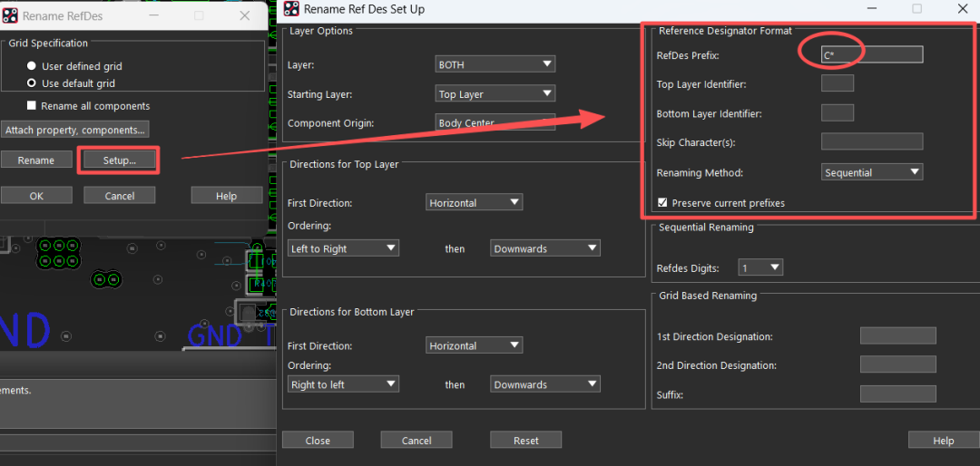Click Close in the Set Up dialog
Image resolution: width=980 pixels, height=466 pixels.
pyautogui.click(x=318, y=440)
